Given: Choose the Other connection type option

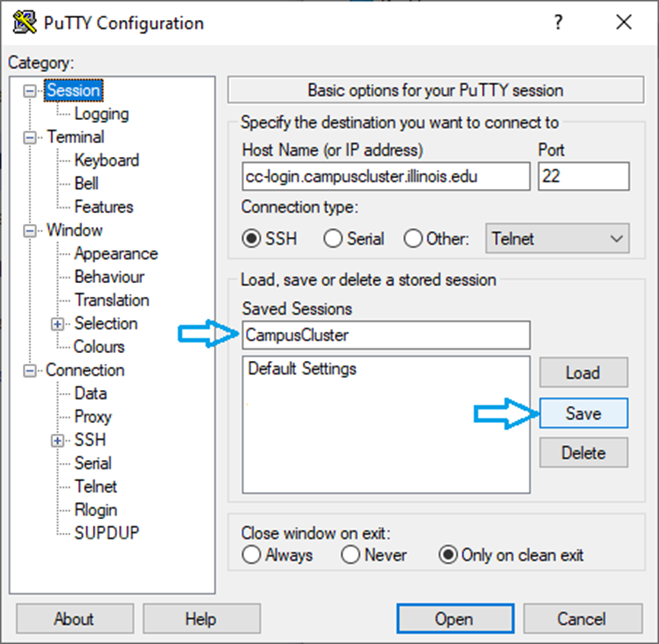Looking at the screenshot, I should point(413,239).
